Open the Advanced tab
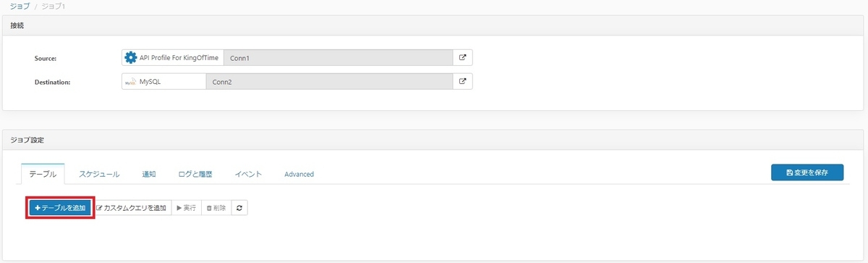Viewport: 868px width, 263px height. [299, 174]
